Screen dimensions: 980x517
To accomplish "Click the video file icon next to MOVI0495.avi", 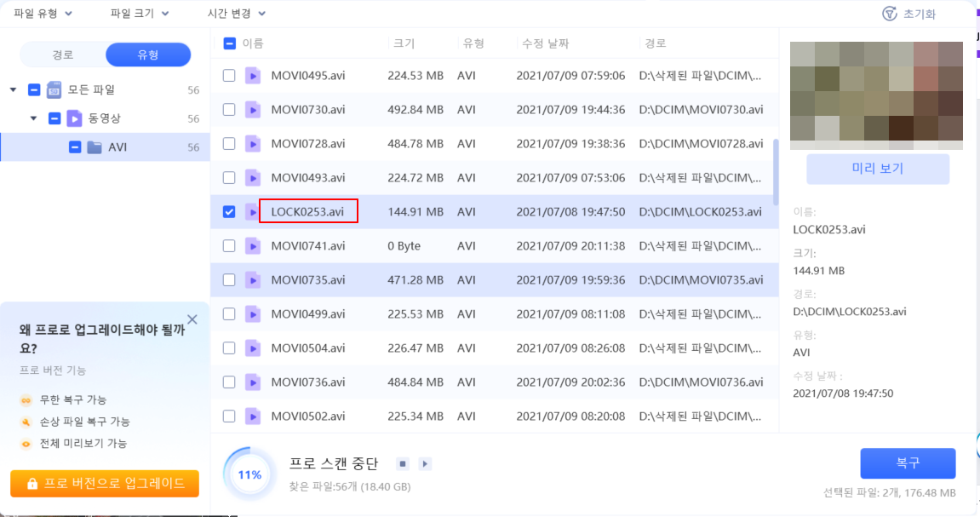I will coord(253,76).
